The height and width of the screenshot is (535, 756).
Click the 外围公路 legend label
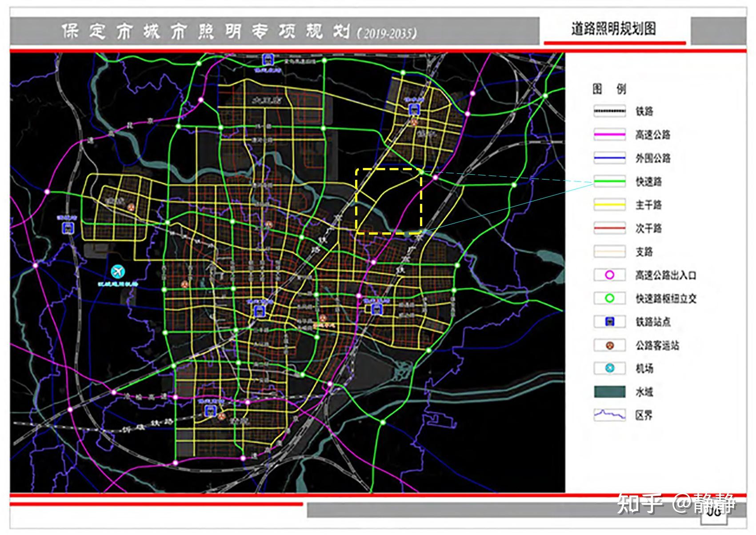(x=653, y=158)
